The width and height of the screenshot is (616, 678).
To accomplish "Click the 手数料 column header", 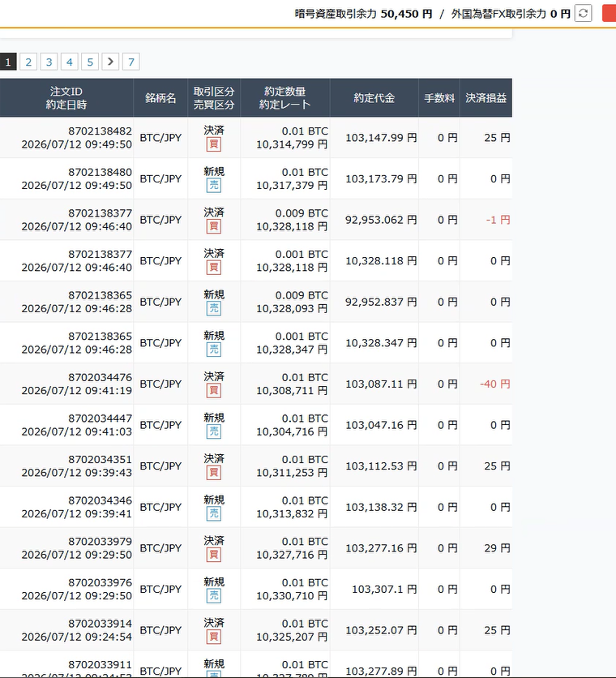I will coord(439,98).
